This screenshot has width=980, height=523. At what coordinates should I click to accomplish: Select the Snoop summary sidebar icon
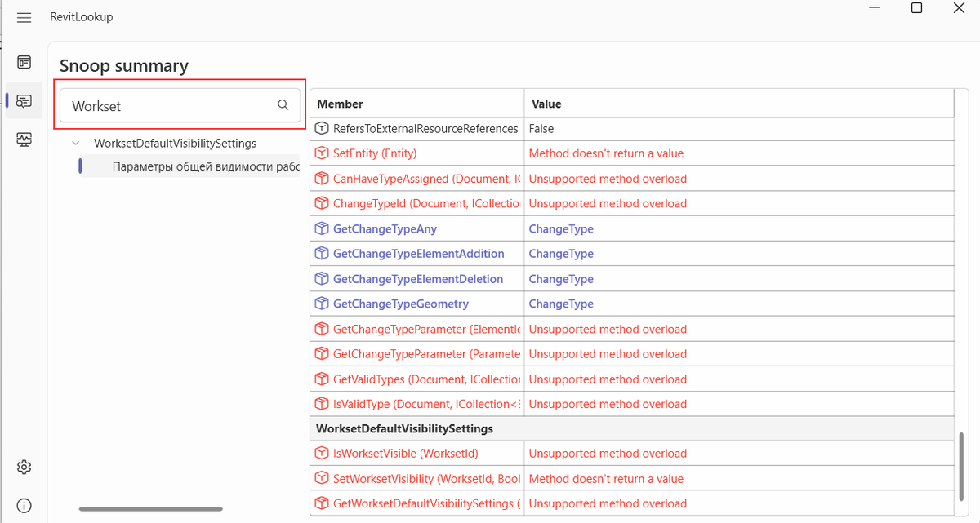coord(24,101)
